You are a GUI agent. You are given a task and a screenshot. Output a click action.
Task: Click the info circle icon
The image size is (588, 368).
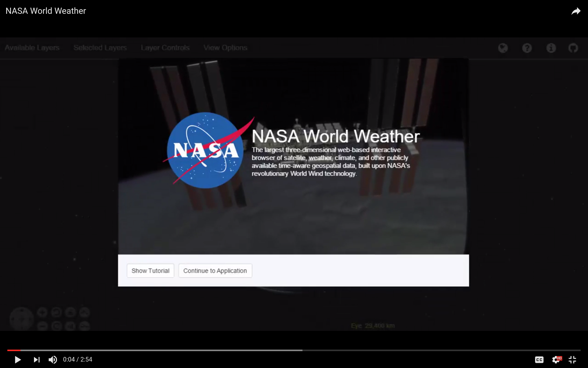tap(551, 48)
